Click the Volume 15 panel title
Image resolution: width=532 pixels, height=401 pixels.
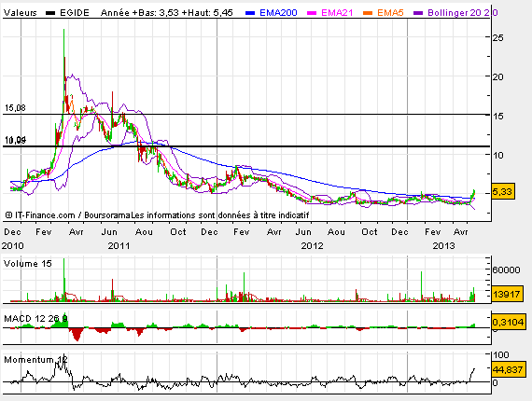point(28,264)
